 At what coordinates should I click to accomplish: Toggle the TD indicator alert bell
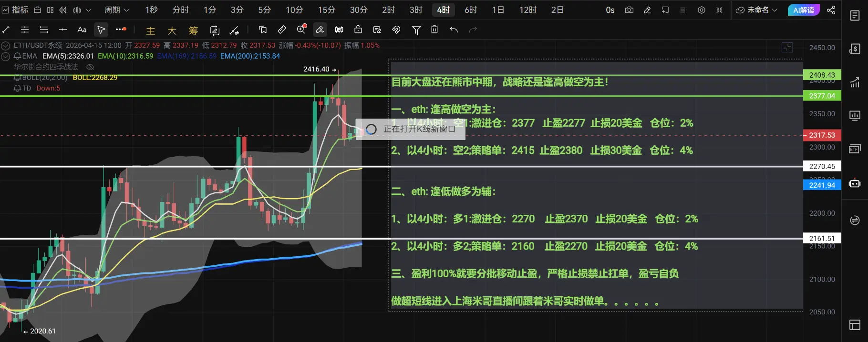[18, 88]
